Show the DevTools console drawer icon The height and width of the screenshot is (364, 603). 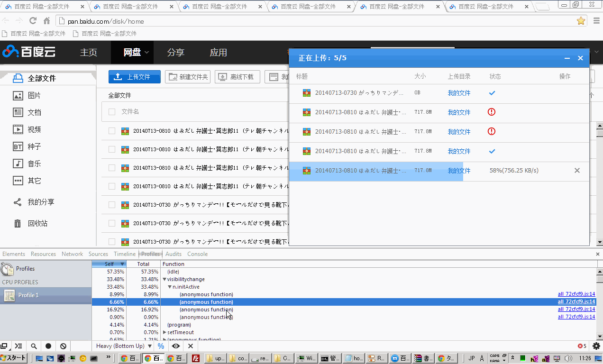coord(18,346)
